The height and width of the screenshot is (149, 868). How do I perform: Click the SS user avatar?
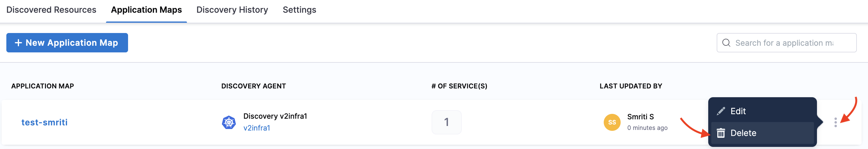[612, 122]
